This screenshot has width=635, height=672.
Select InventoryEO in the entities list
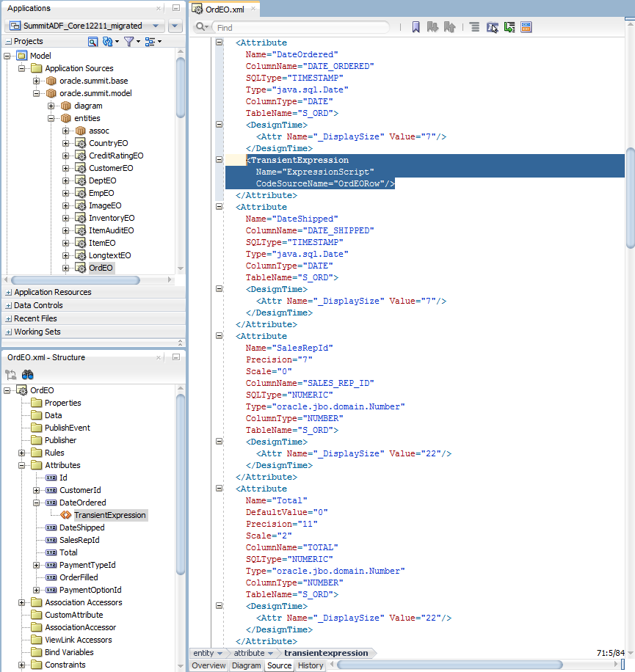point(112,218)
